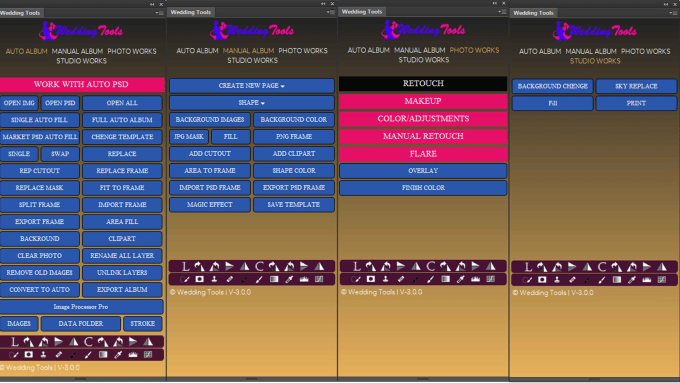Open flyout menu icon of SKY REPLACE panel
This screenshot has width=680, height=383.
(x=673, y=13)
